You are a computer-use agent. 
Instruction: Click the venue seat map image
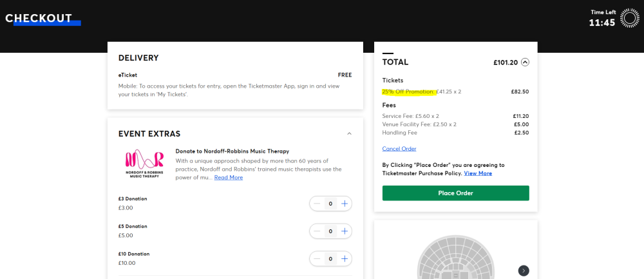click(455, 258)
